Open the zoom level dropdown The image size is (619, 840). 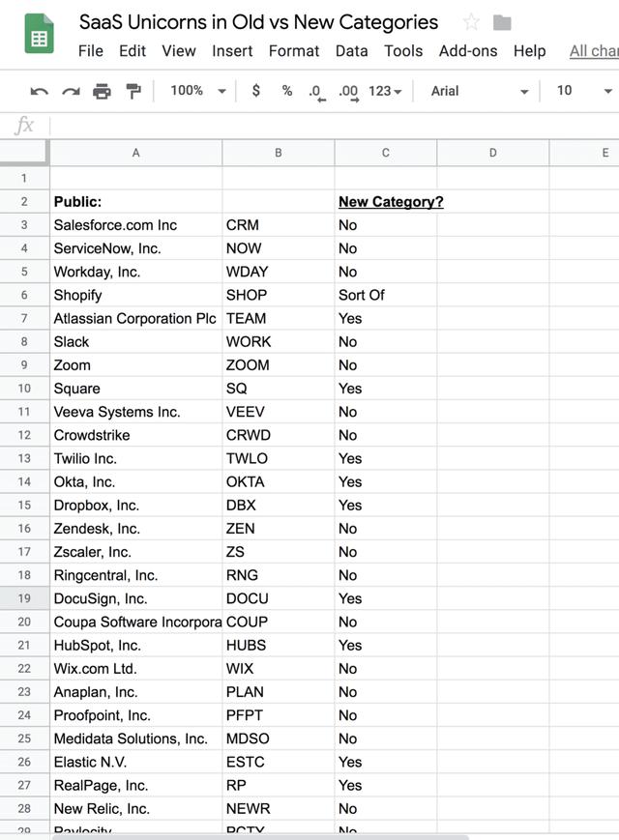(198, 91)
